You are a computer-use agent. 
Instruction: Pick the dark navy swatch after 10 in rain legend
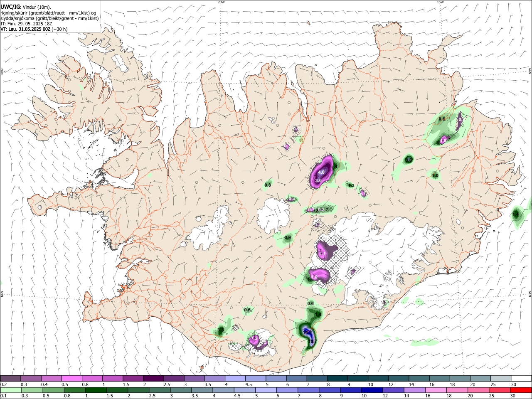[371, 390]
